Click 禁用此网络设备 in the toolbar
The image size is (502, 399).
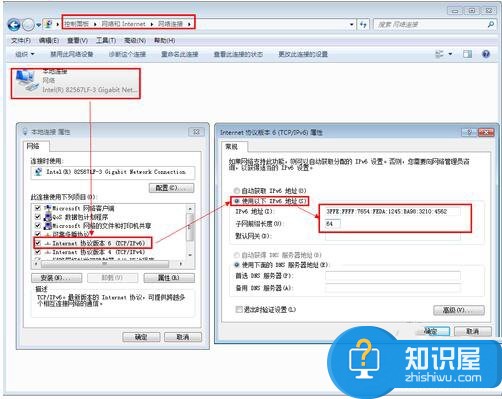click(72, 54)
